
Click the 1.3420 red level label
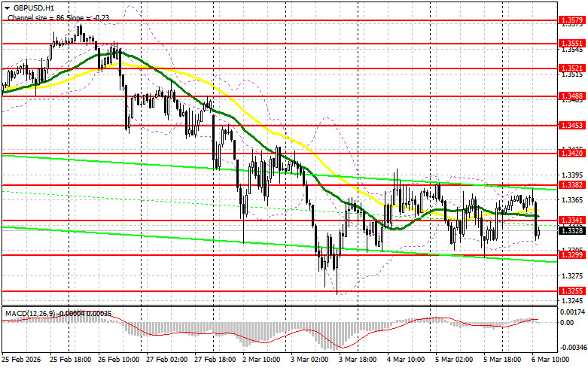pos(572,153)
